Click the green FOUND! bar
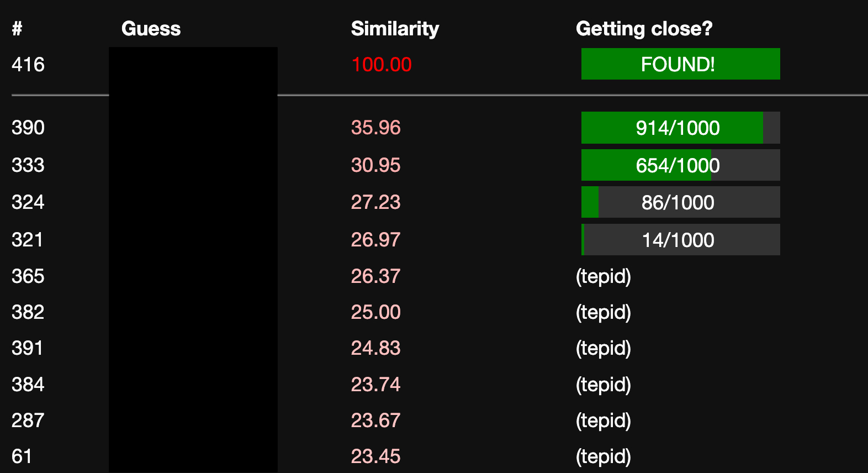Screen dimensions: 868x473 pos(680,64)
